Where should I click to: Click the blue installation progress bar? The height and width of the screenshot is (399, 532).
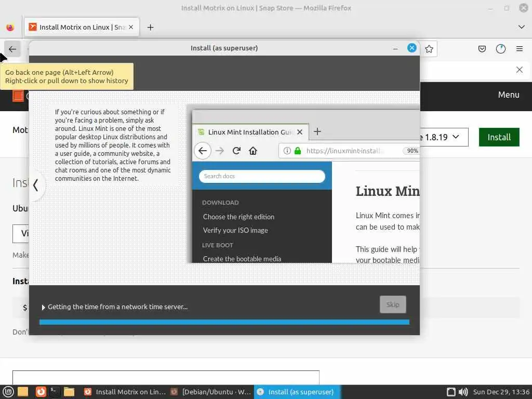(224, 322)
